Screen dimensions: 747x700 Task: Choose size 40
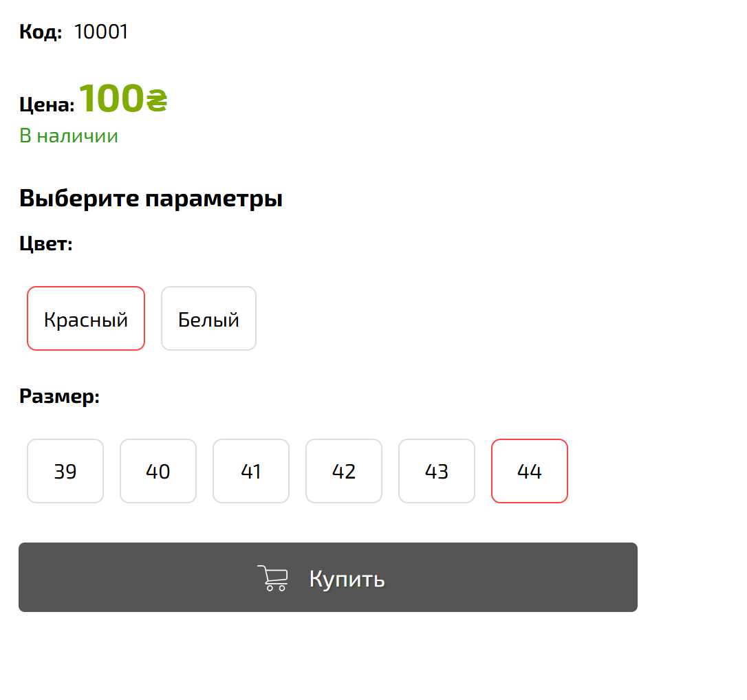pyautogui.click(x=158, y=471)
